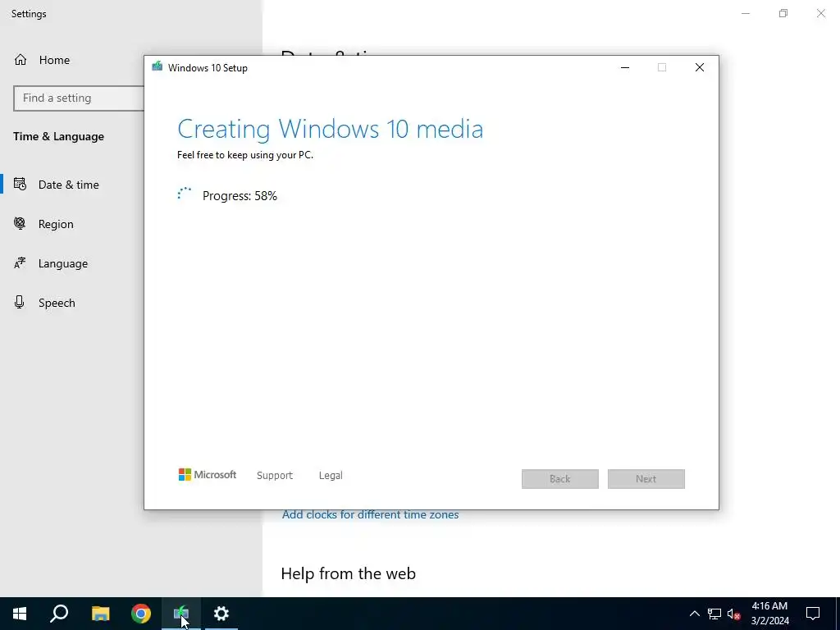Click the Time & Language heading
The height and width of the screenshot is (630, 840).
[x=58, y=137]
